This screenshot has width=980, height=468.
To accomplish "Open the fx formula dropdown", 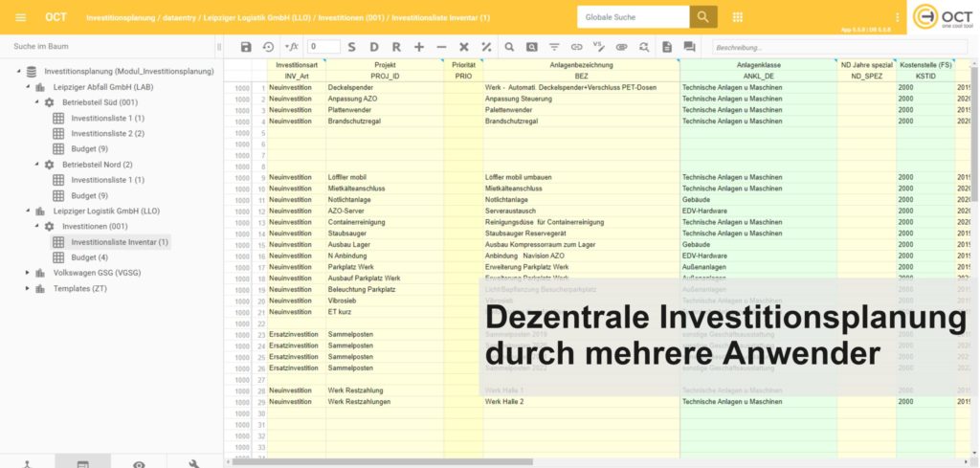I will (x=291, y=47).
